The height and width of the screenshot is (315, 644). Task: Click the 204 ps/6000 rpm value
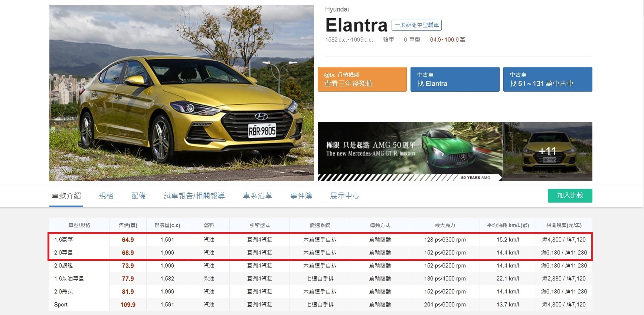445,305
